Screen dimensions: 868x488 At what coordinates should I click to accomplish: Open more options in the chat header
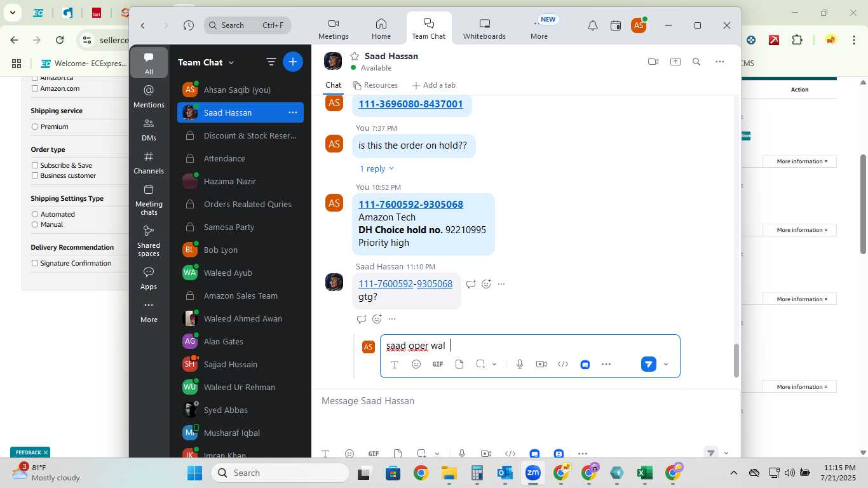[x=719, y=62]
